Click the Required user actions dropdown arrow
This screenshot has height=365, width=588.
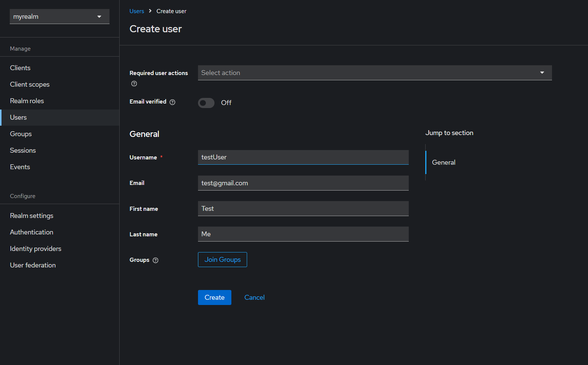coord(542,73)
